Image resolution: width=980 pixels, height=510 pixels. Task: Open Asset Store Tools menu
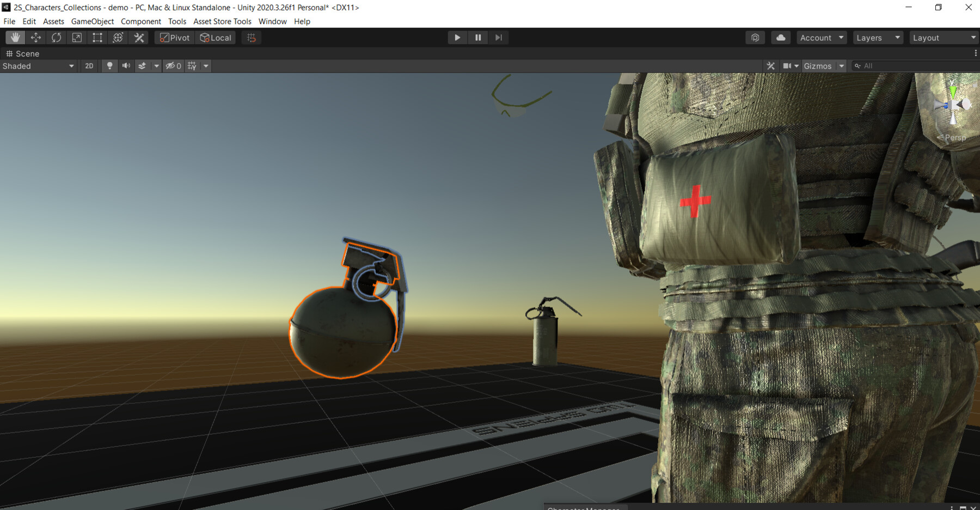222,21
